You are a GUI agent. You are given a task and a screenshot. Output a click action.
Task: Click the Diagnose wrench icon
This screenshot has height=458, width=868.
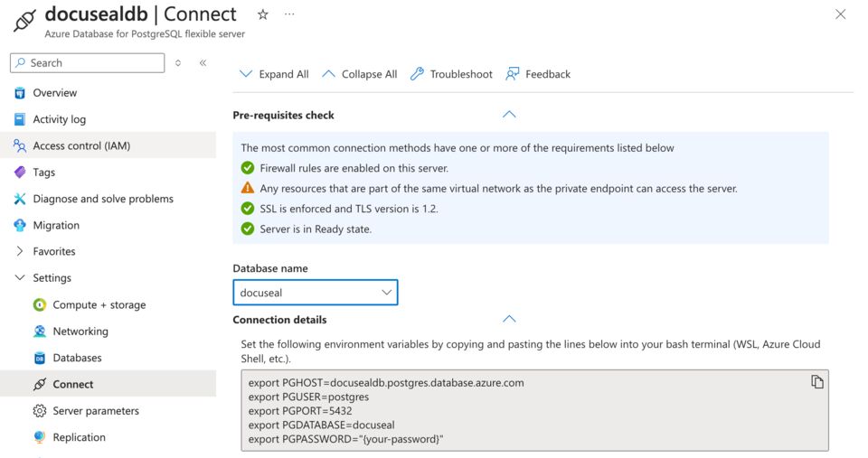pos(20,199)
